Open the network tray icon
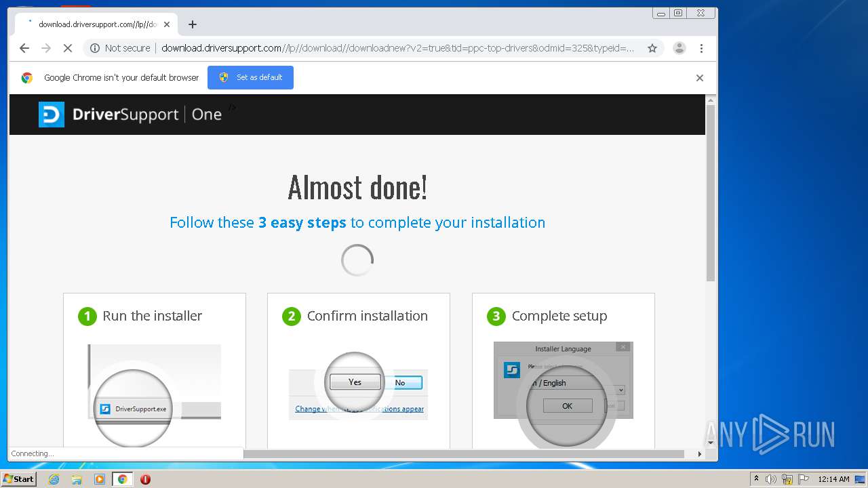 (x=787, y=479)
